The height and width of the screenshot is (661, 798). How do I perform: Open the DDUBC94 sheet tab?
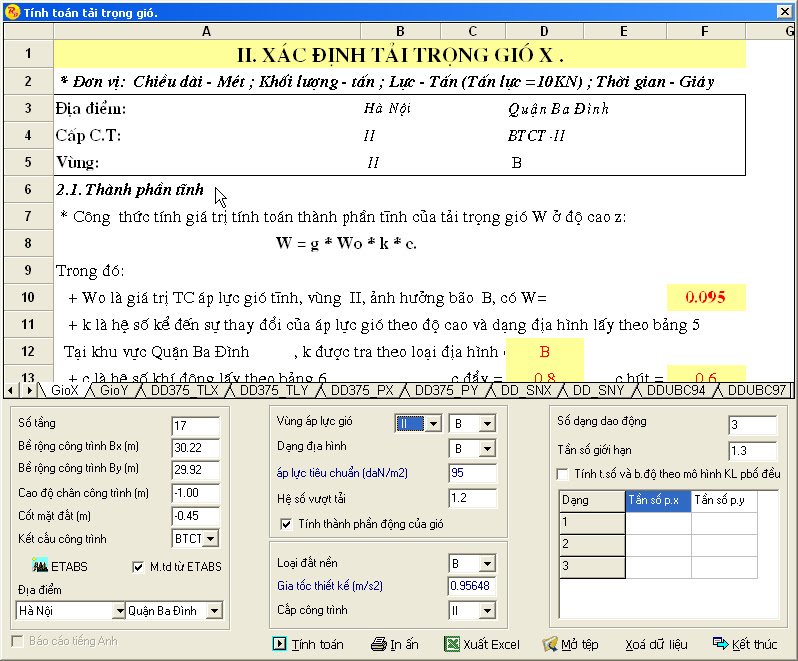(676, 390)
